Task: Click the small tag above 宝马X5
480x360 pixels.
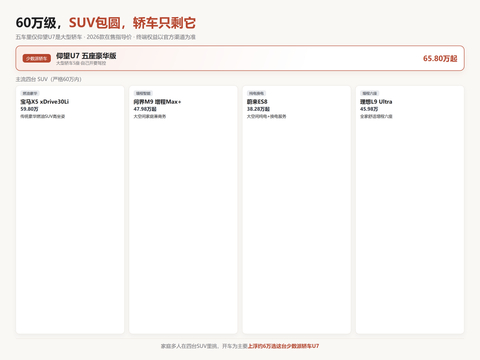Action: 30,93
